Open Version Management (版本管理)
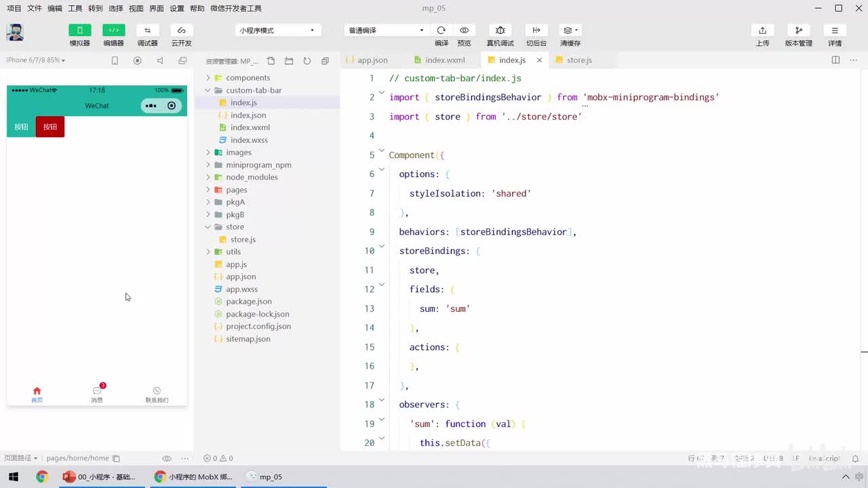Image resolution: width=868 pixels, height=488 pixels. tap(798, 30)
